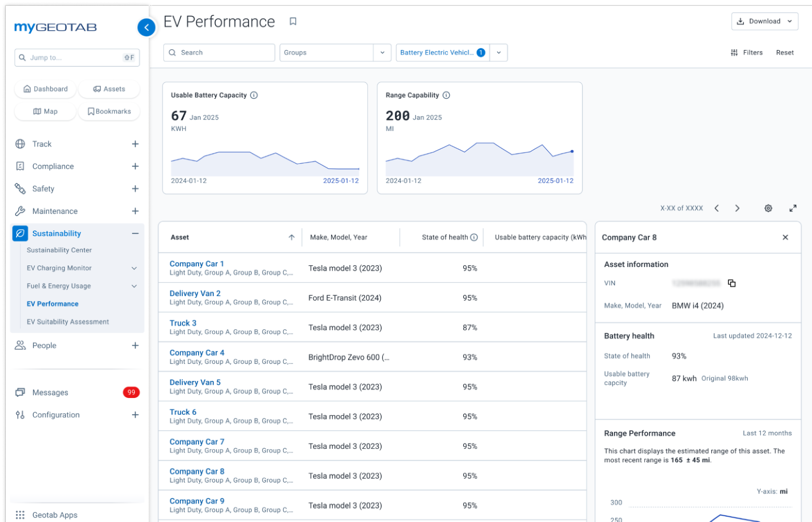This screenshot has height=522, width=812.
Task: Click the Sustainability leaf icon
Action: pos(20,233)
